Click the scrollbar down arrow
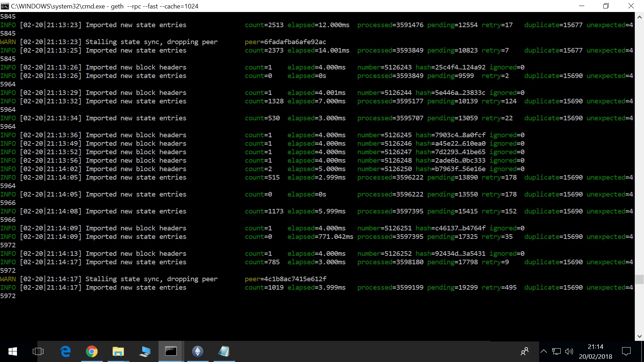The width and height of the screenshot is (644, 362). pyautogui.click(x=639, y=336)
